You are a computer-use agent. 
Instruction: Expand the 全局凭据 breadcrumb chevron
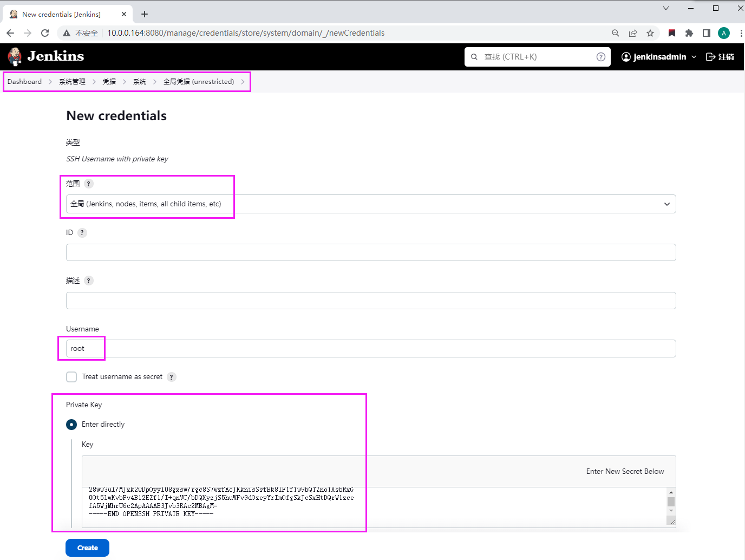[x=243, y=82]
